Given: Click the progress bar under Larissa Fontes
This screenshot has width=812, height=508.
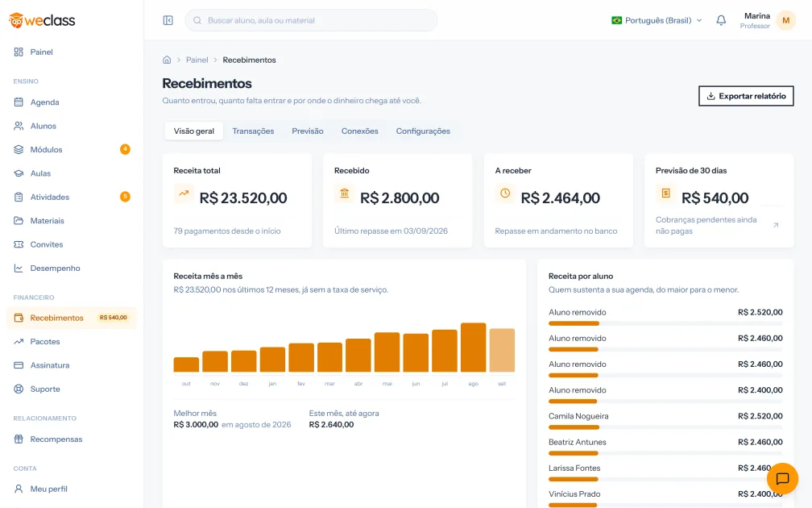Looking at the screenshot, I should (x=665, y=480).
